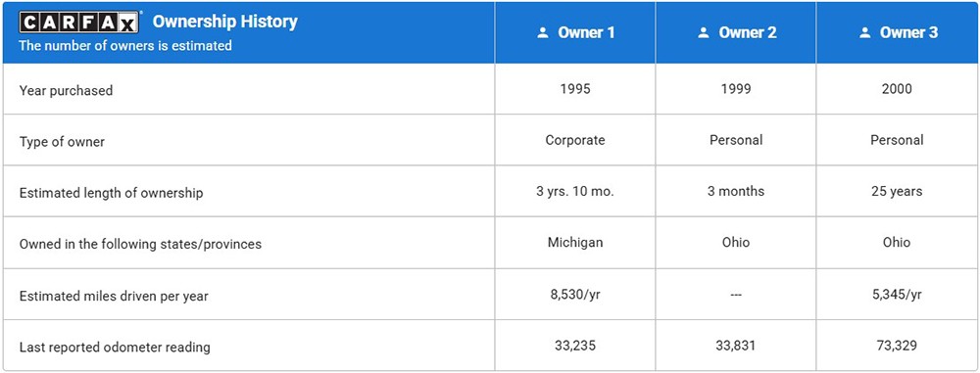Click Owner 3's 73,329 odometer reading
This screenshot has height=373, width=980.
pyautogui.click(x=897, y=345)
